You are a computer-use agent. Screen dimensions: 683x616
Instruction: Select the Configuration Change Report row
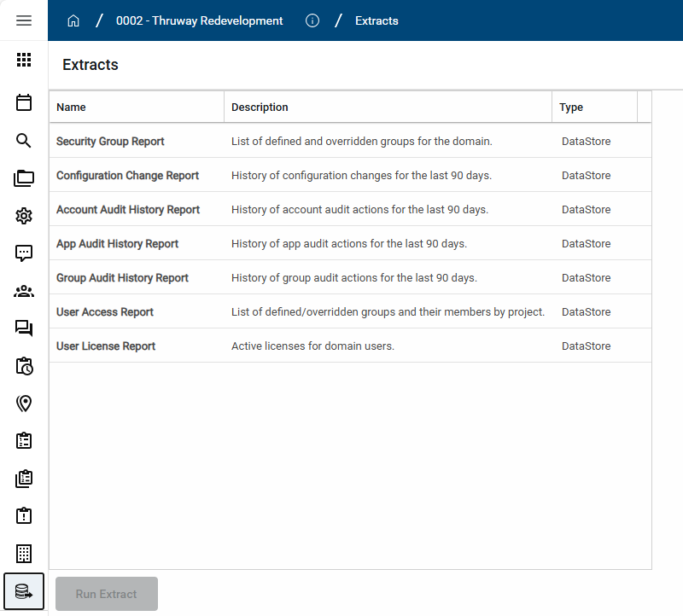coord(128,176)
